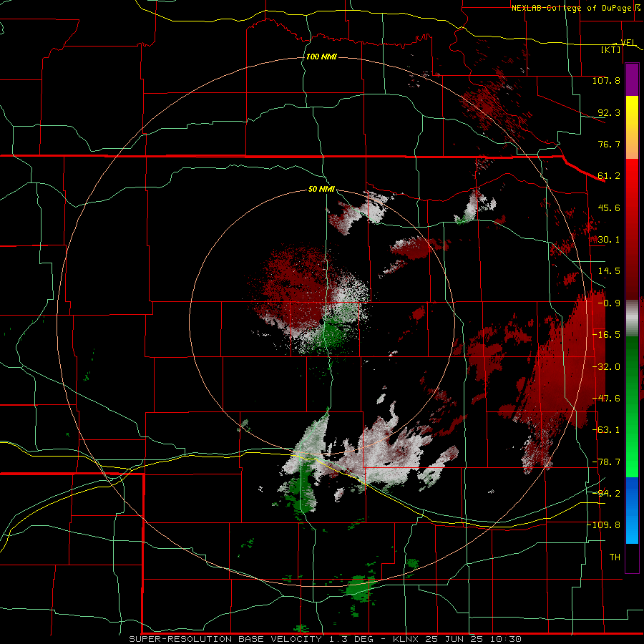Viewport: 644px width, 644px height.
Task: Click the -78.7 velocity scale value
Action: coord(606,462)
